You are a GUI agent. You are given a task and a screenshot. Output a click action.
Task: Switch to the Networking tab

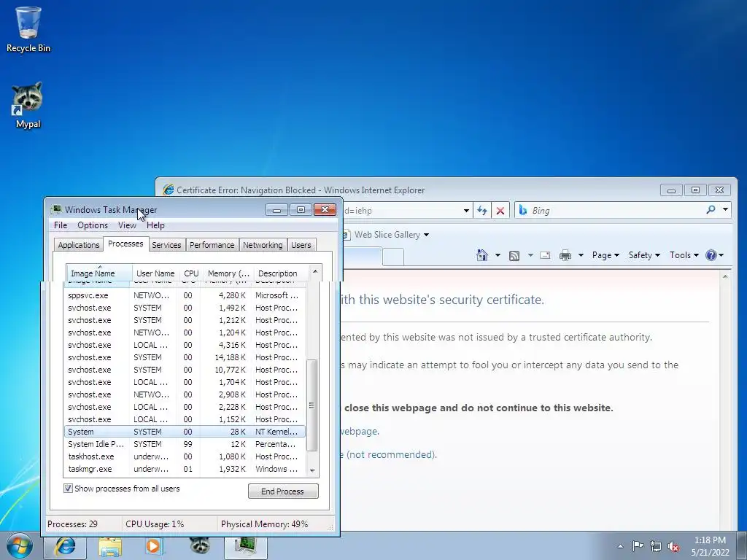(263, 245)
